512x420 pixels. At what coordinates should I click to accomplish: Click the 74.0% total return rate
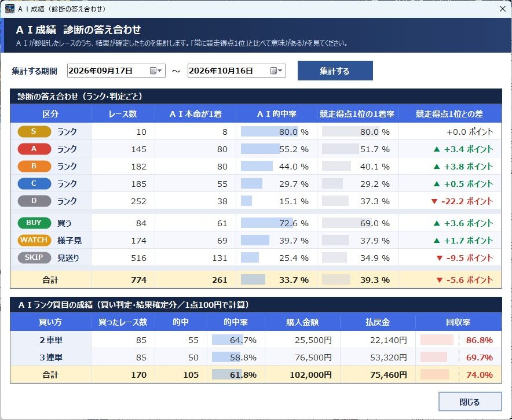(x=480, y=375)
